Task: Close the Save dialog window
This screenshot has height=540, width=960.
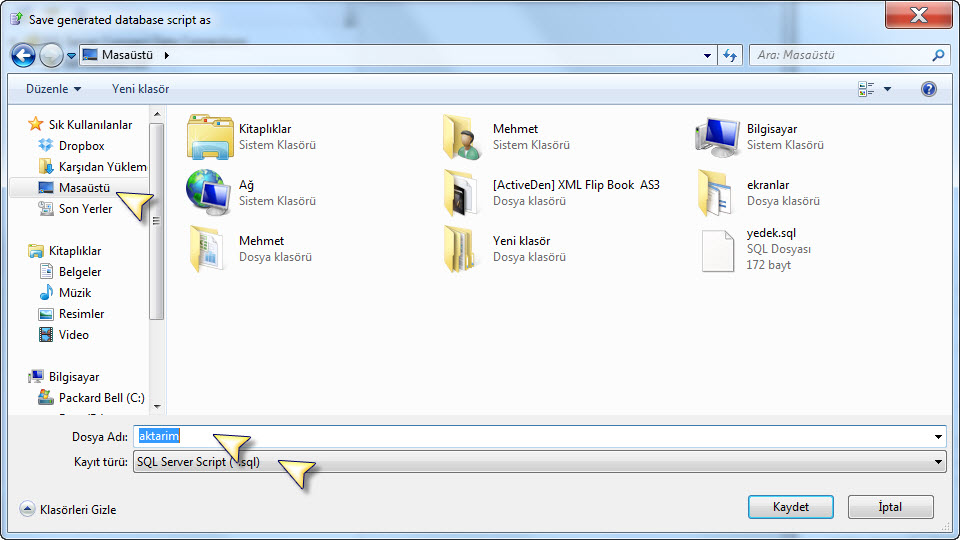Action: tap(918, 15)
